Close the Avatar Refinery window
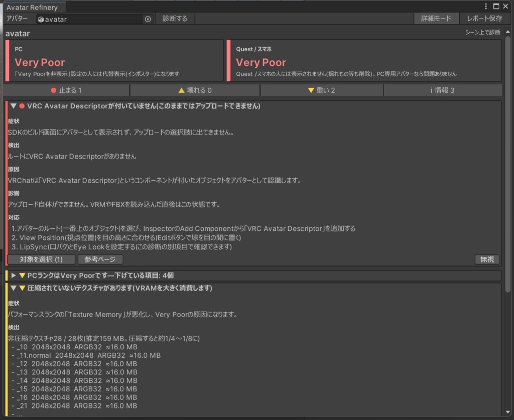The width and height of the screenshot is (514, 420). tap(505, 6)
